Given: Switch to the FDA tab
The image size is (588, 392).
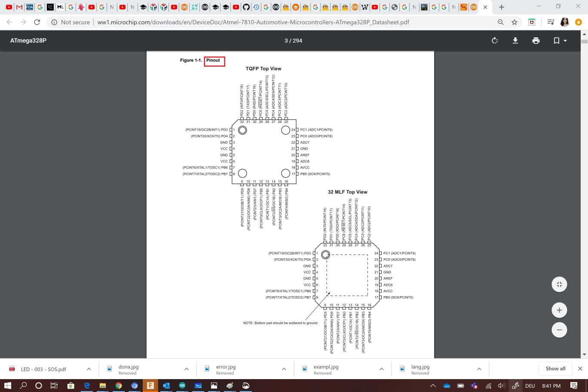Looking at the screenshot, I should 29,7.
